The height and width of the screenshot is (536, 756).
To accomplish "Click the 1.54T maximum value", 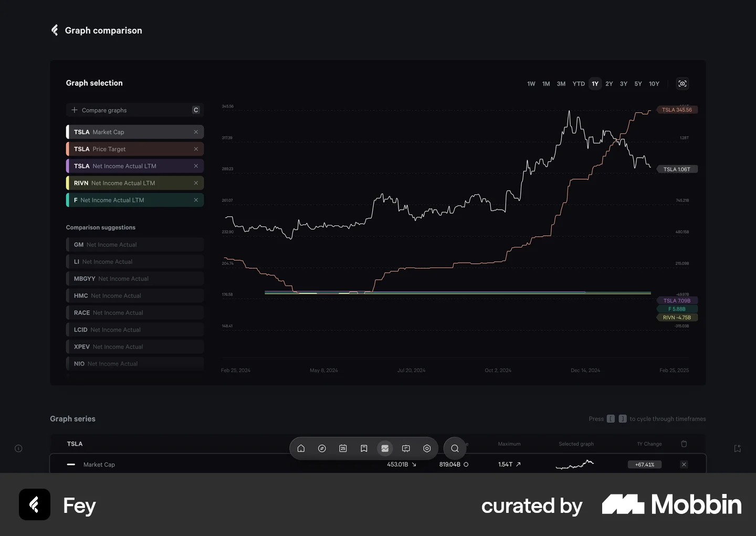I will 505,465.
